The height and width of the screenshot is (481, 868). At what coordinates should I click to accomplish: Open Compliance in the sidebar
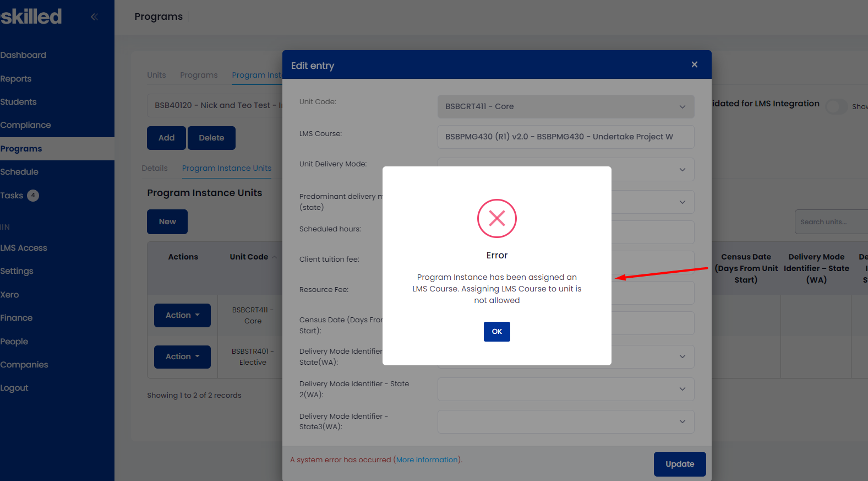coord(25,125)
